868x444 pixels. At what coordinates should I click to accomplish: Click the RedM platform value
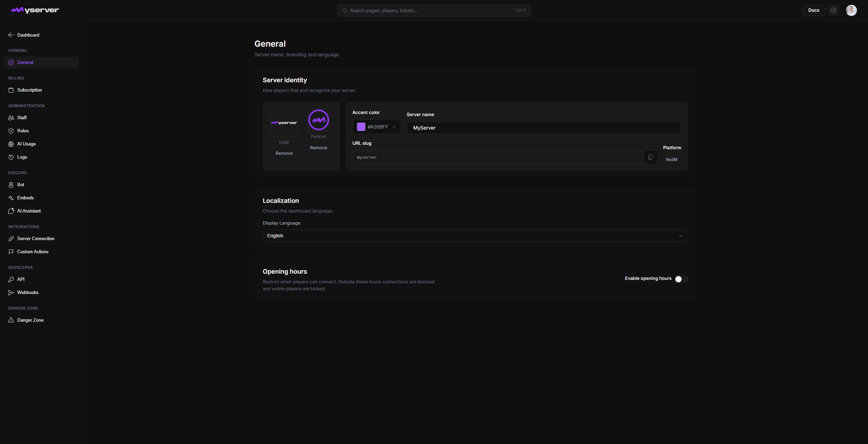point(671,160)
